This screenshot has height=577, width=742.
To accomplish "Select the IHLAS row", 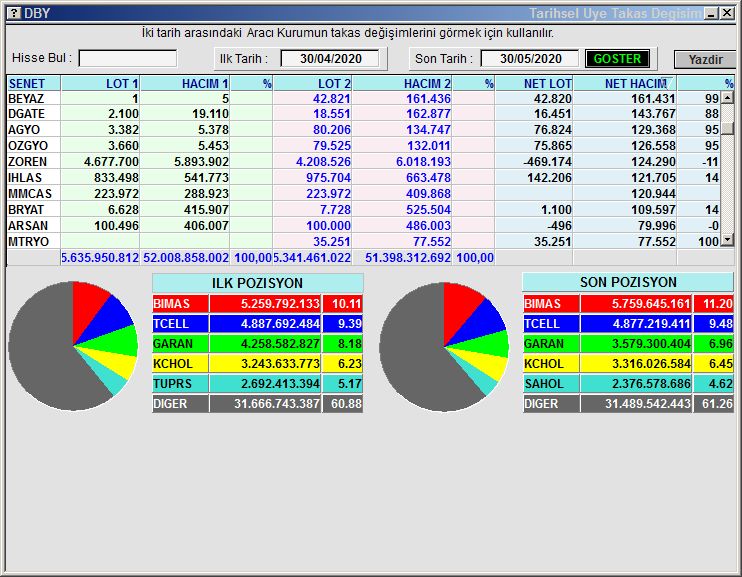I will pos(363,178).
